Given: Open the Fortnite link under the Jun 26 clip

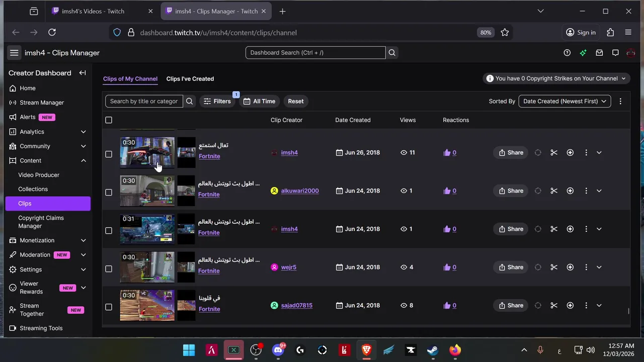Looking at the screenshot, I should click(209, 156).
